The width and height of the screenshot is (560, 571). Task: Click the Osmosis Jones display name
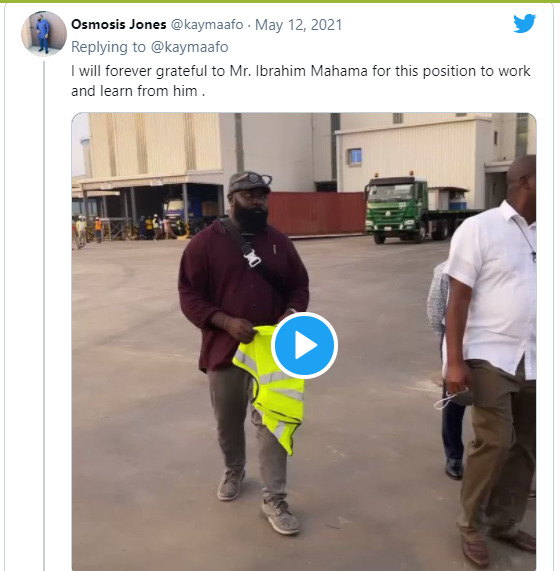[x=119, y=24]
